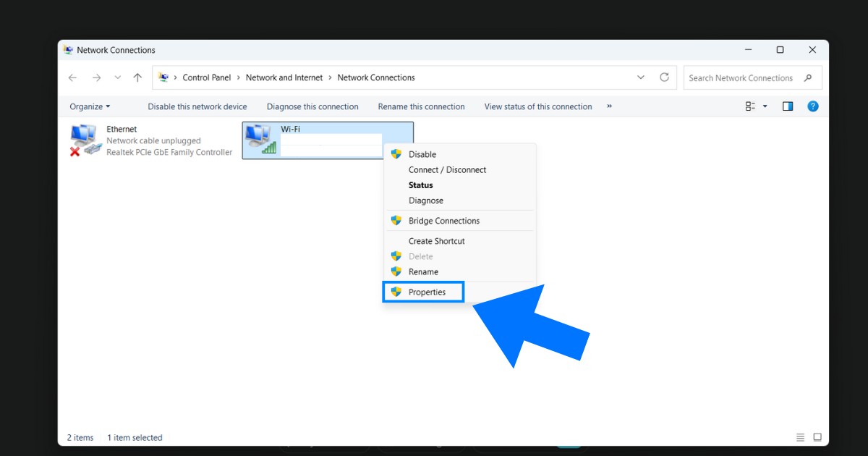This screenshot has height=456, width=868.
Task: Switch to details view in status bar
Action: pos(800,437)
